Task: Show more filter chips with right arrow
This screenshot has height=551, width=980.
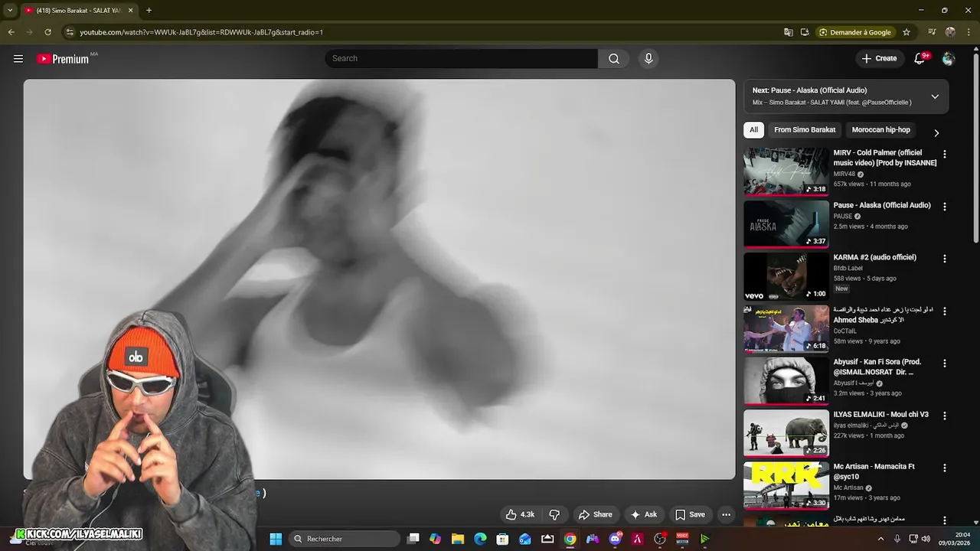Action: [x=936, y=132]
